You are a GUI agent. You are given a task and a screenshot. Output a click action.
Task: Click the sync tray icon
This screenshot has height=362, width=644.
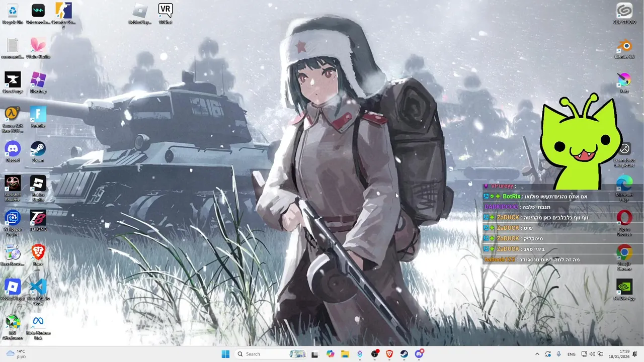(548, 354)
